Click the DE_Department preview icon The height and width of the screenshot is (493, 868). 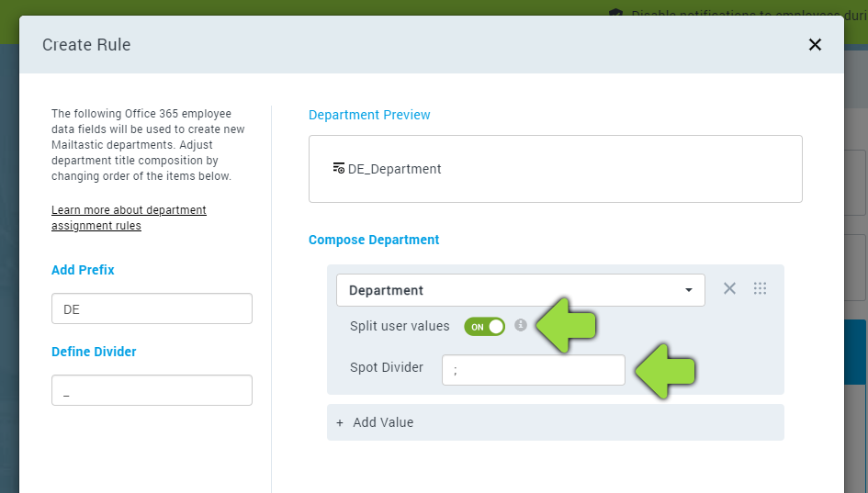click(x=338, y=168)
